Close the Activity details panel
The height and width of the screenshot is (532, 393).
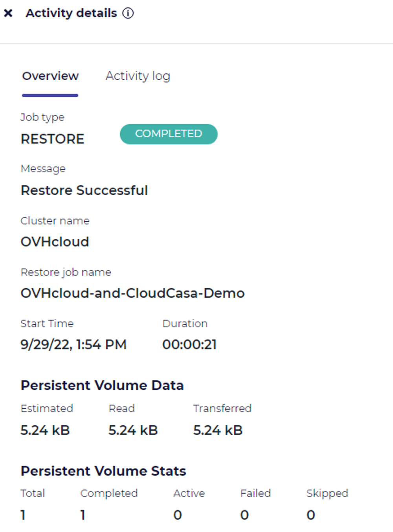point(8,13)
